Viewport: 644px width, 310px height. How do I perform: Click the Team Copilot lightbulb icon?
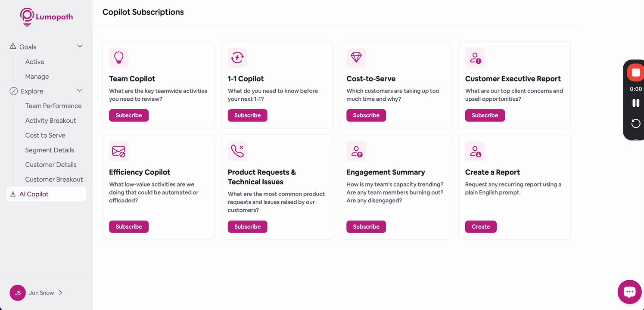(118, 57)
